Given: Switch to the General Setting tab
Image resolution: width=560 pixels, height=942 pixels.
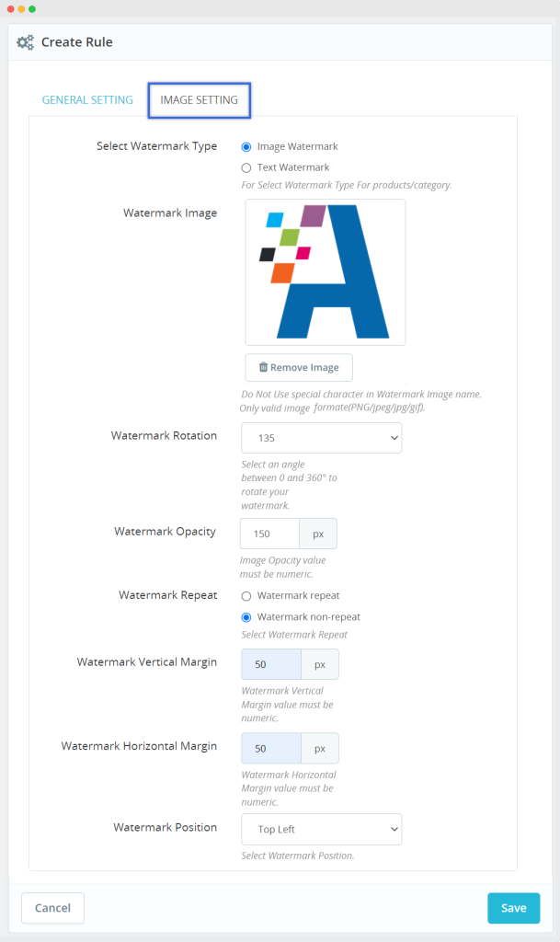Looking at the screenshot, I should tap(87, 100).
